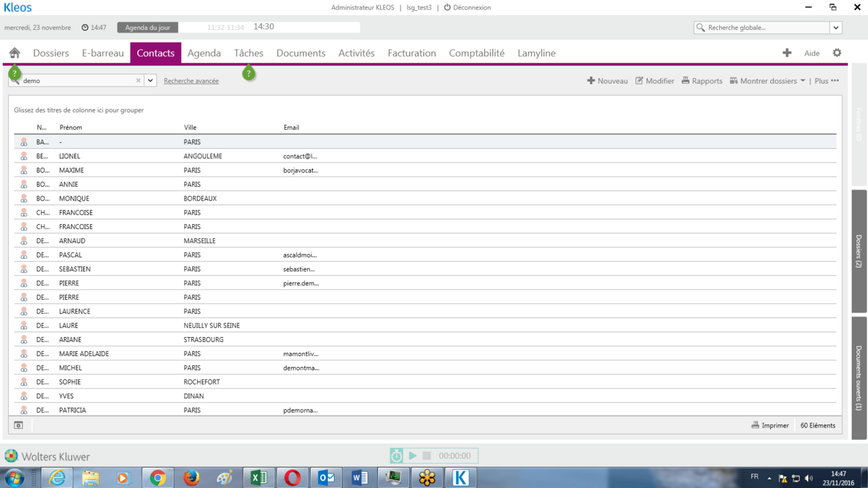Create a Nouveau contact
This screenshot has height=488, width=868.
coord(607,81)
